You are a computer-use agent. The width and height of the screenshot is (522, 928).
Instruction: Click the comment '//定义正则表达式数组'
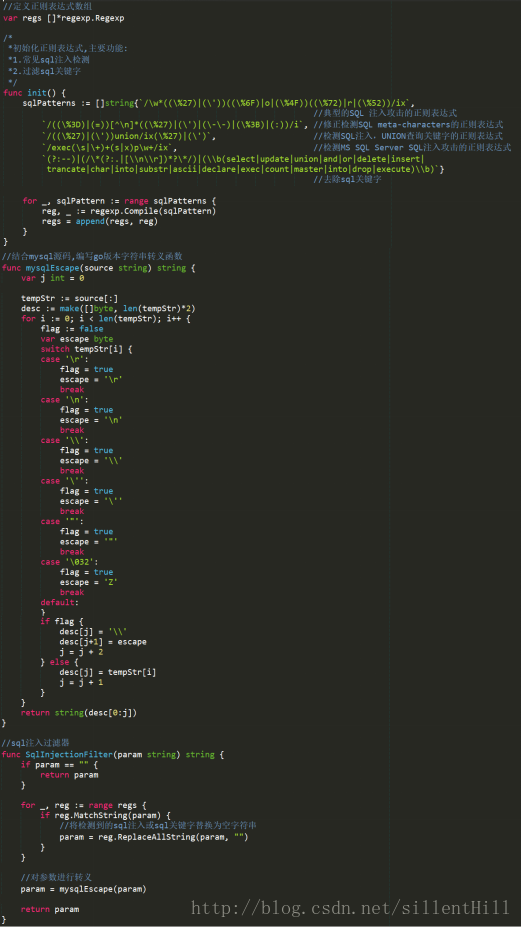47,6
